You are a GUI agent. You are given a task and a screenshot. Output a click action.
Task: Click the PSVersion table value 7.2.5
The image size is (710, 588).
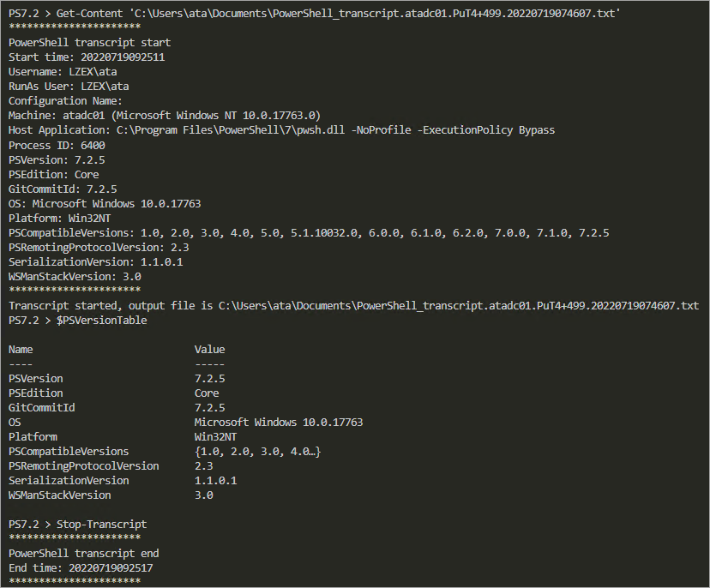pyautogui.click(x=209, y=378)
